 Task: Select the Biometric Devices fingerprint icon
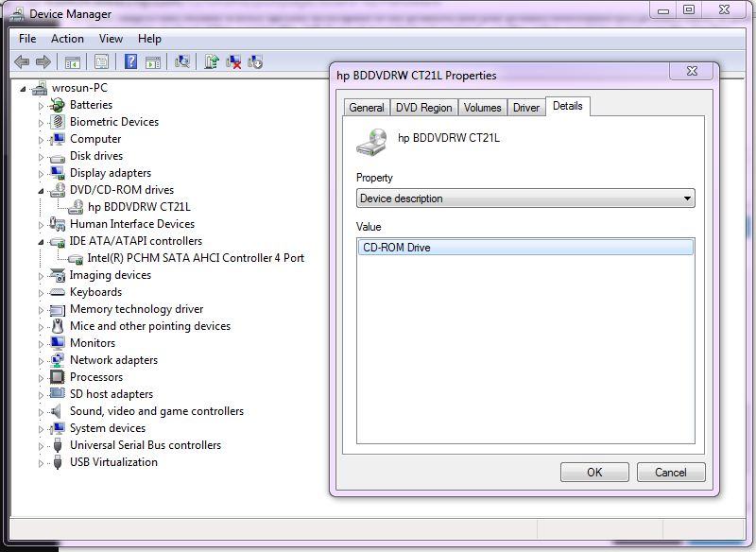tap(58, 122)
